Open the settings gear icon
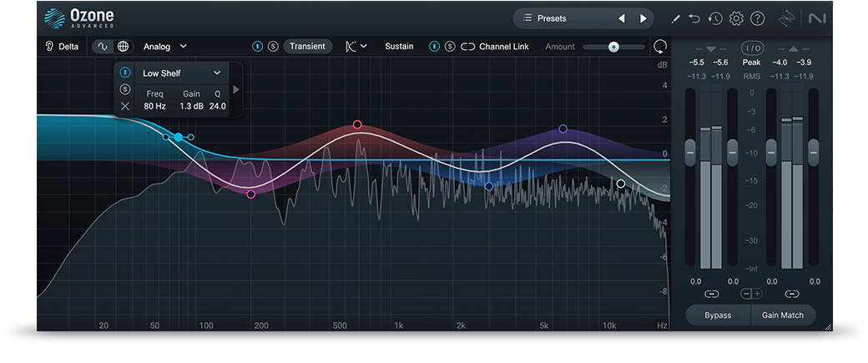 coord(735,19)
